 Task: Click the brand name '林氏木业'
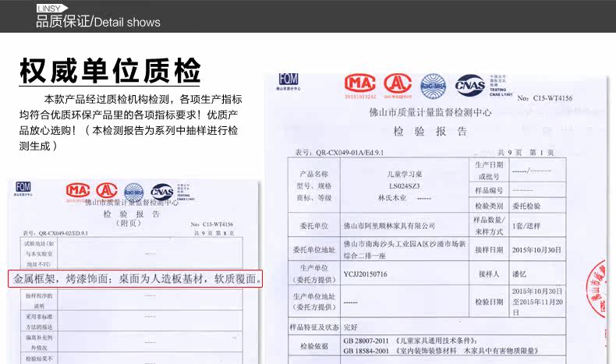click(392, 198)
